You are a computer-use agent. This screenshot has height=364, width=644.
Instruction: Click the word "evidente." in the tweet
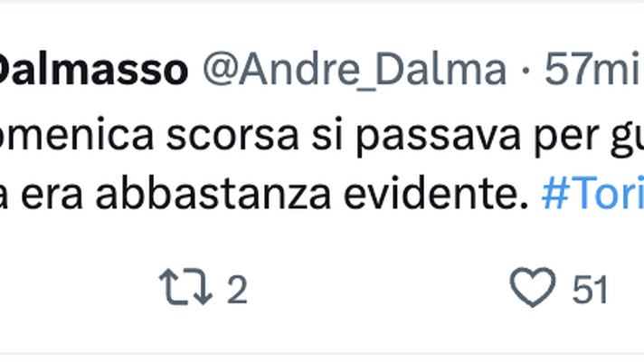coord(436,193)
